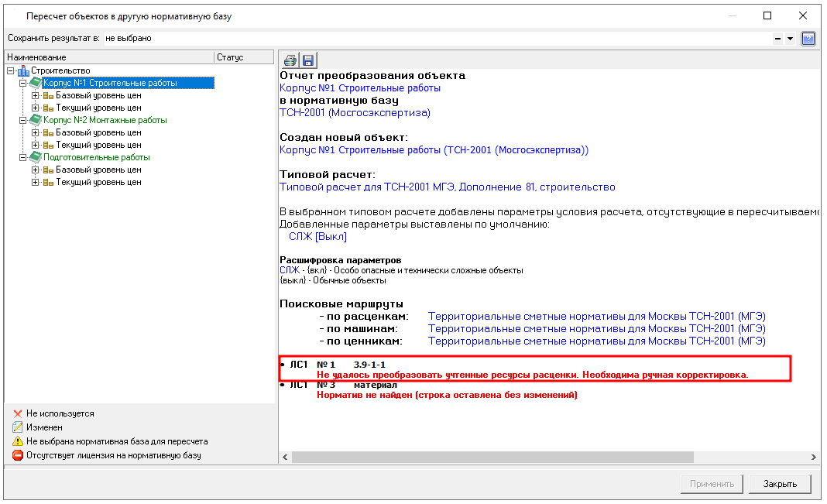
Task: Click the horizontal scrollbar of the report
Action: coord(542,458)
